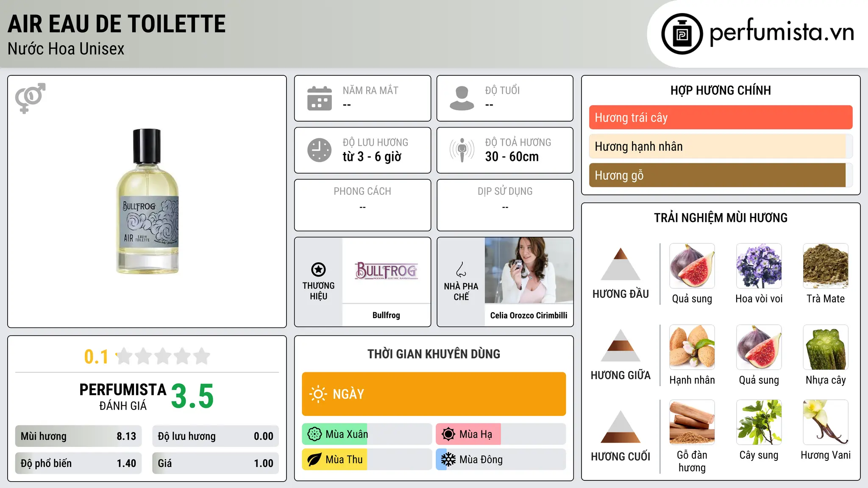Click the longevity value từ 3 - 6 giờ
This screenshot has height=488, width=868.
point(372,157)
